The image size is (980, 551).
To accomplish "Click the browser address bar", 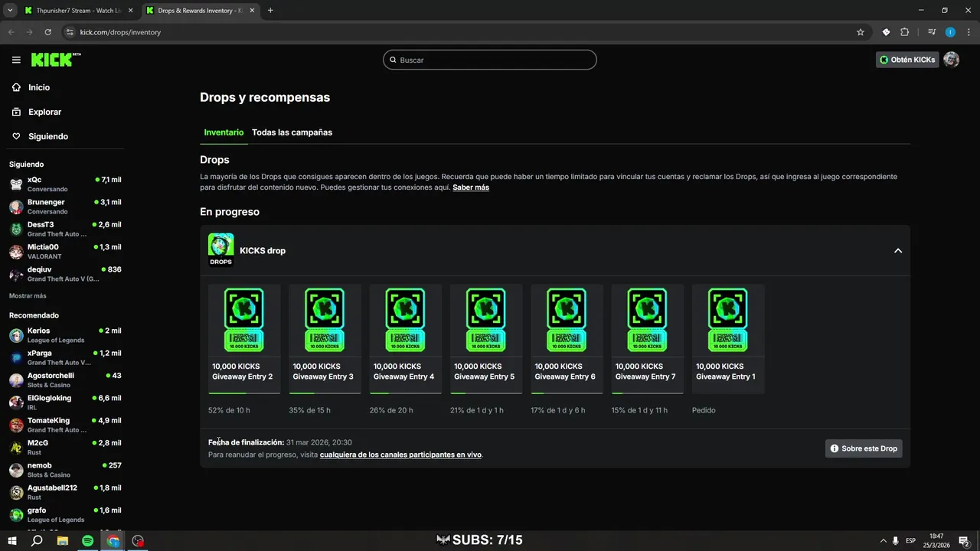I will 459,32.
